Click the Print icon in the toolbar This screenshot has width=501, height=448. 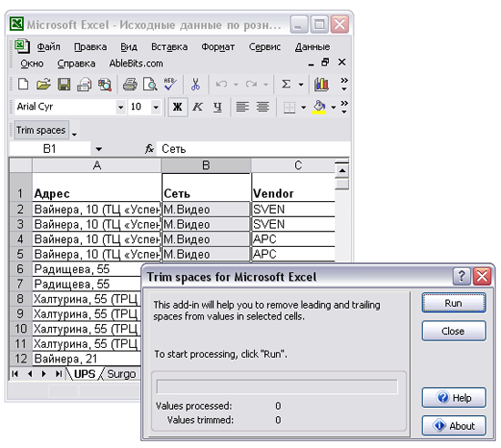pyautogui.click(x=130, y=85)
